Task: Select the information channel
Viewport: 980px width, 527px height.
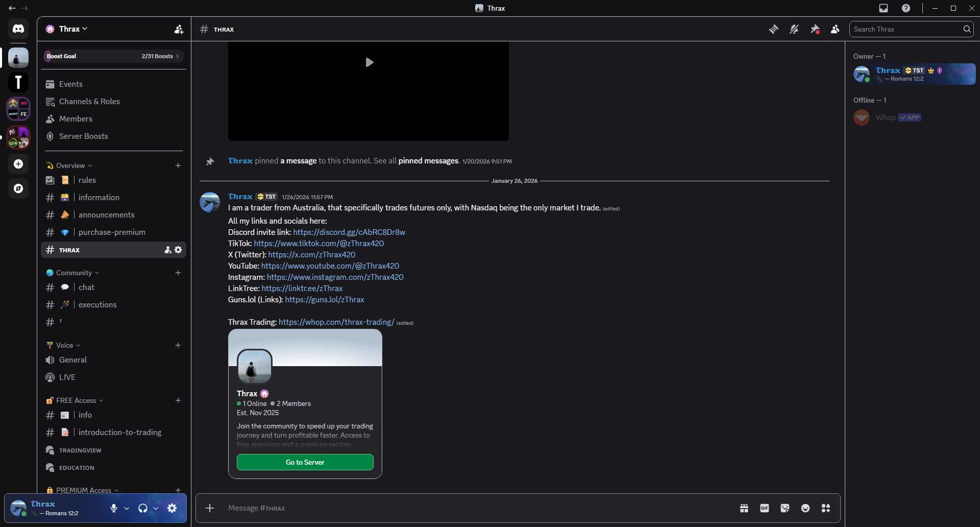Action: [113, 198]
